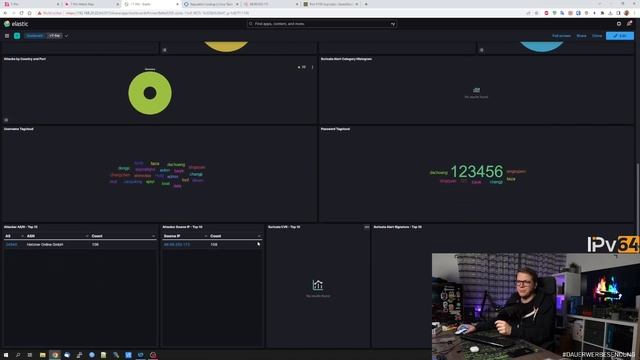Expand the chevron next to dashboard title
Image resolution: width=640 pixels, height=360 pixels.
(67, 36)
